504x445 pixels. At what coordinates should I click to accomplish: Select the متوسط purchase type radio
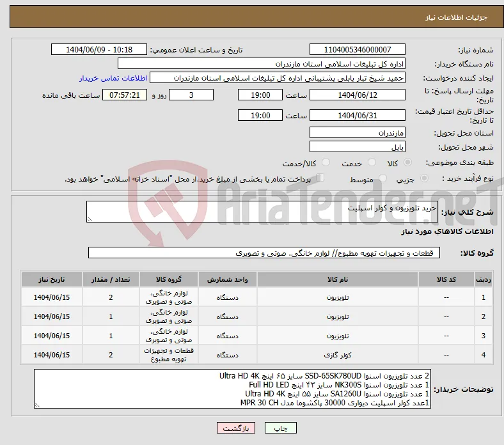click(382, 178)
